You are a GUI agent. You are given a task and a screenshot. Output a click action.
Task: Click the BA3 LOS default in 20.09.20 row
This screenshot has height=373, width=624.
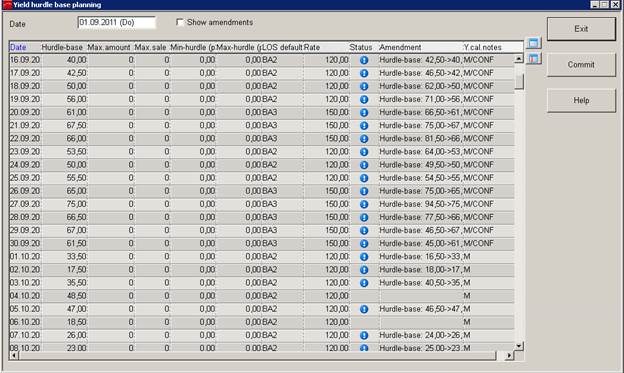tap(269, 113)
